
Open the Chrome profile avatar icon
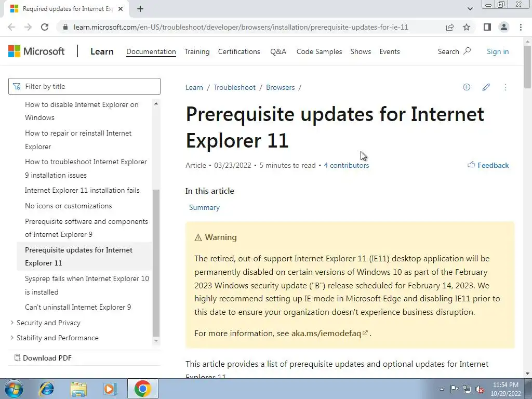click(504, 27)
